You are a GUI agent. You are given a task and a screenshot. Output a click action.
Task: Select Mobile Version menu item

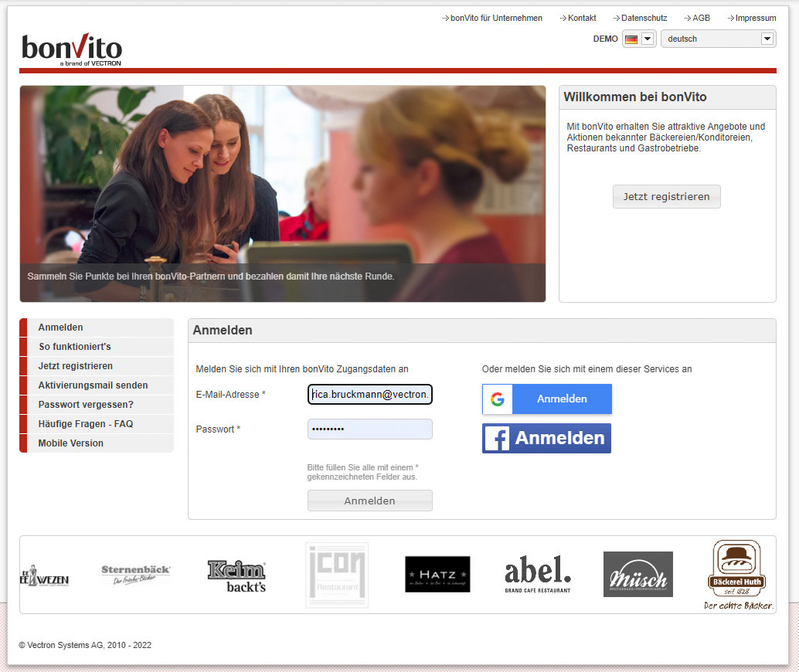(97, 444)
